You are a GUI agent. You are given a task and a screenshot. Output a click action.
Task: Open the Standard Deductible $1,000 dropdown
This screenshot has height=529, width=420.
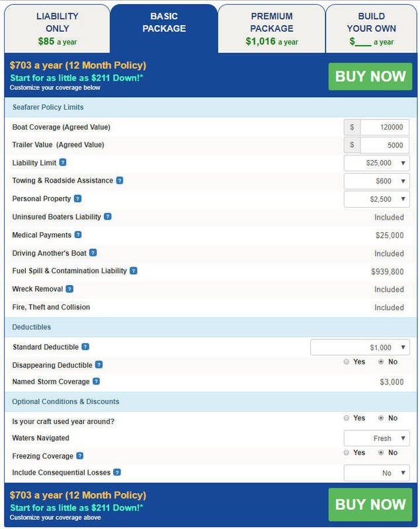click(x=360, y=348)
